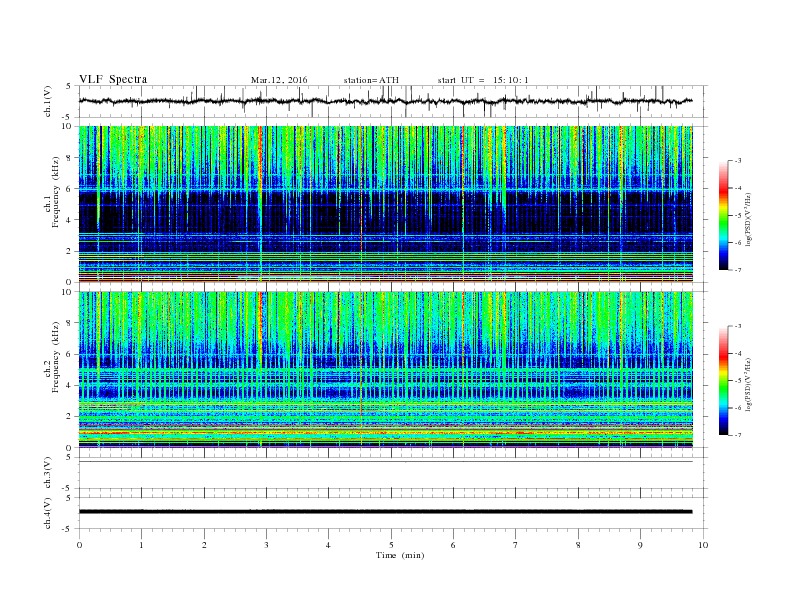Click the "ch.3(V)" axis label

coord(48,473)
